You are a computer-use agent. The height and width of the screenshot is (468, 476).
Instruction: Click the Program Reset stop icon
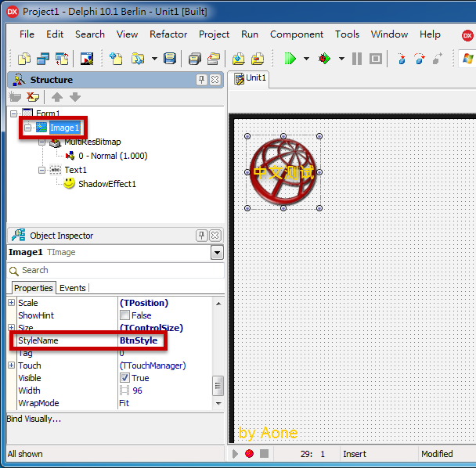tap(376, 59)
